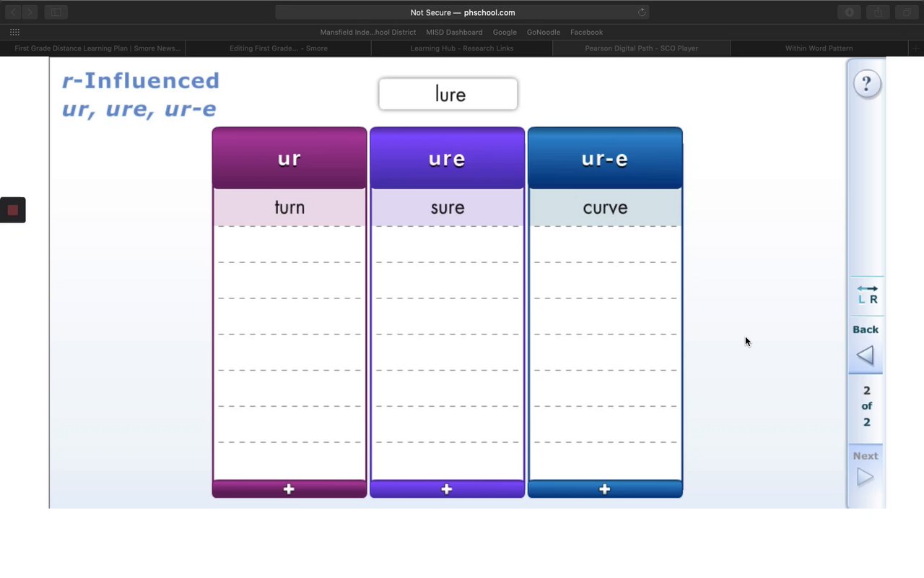Click the browser forward navigation arrow
The width and height of the screenshot is (924, 578).
point(30,12)
